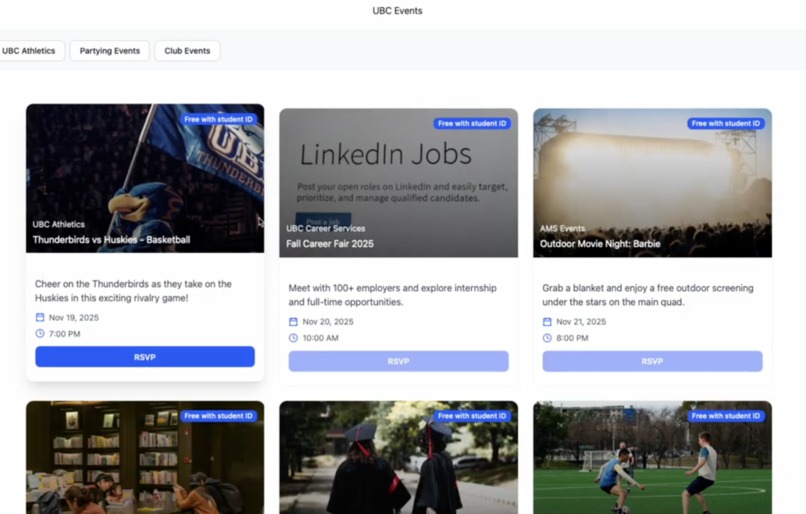Click the Free with student ID badge on soccer card
The width and height of the screenshot is (806, 514).
click(726, 416)
